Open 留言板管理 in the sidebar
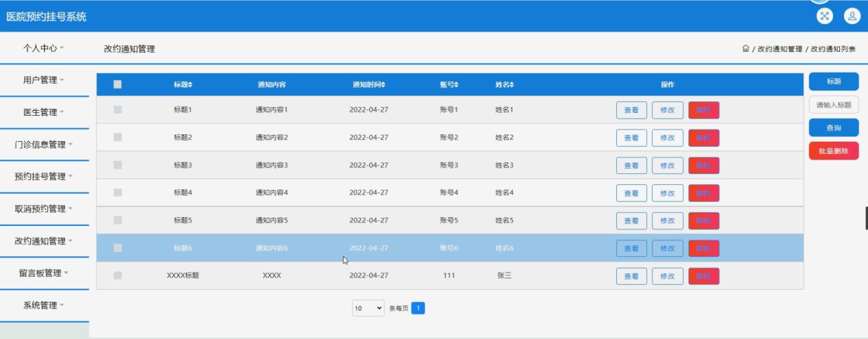The height and width of the screenshot is (339, 868). (44, 273)
